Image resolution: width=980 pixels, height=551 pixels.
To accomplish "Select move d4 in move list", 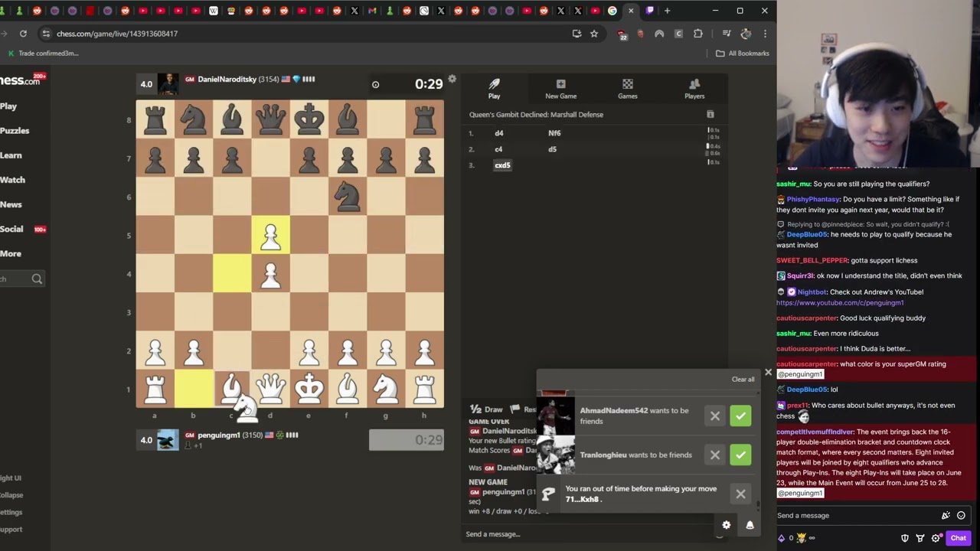I will point(499,133).
